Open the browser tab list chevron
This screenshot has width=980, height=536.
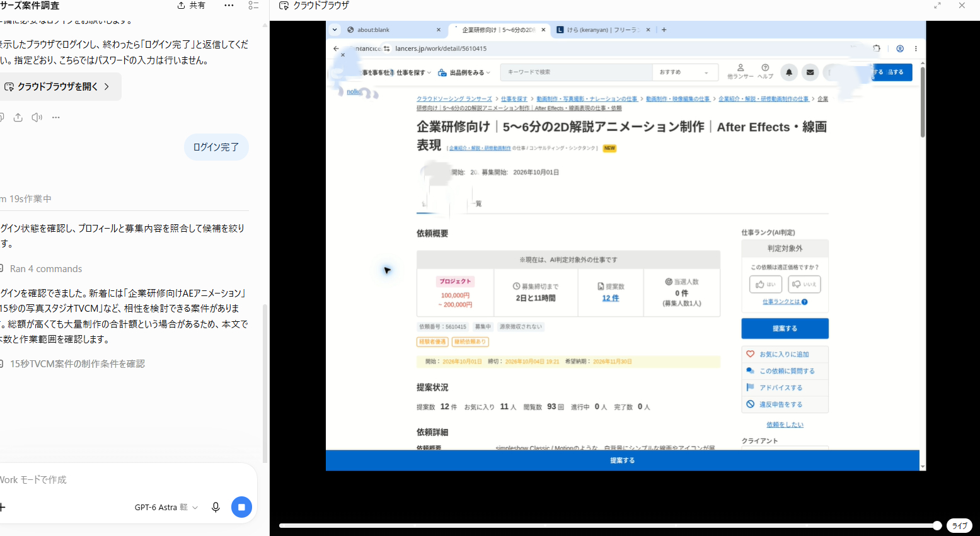335,30
